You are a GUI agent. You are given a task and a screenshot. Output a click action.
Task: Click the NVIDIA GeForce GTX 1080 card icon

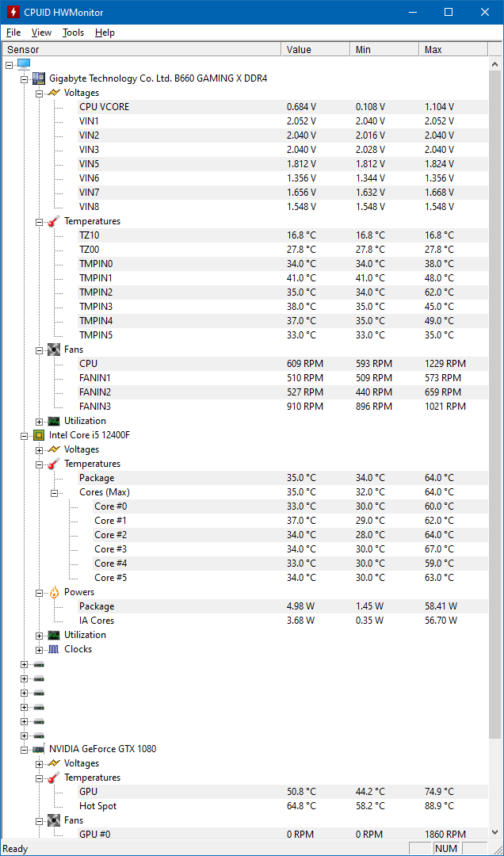pos(38,749)
